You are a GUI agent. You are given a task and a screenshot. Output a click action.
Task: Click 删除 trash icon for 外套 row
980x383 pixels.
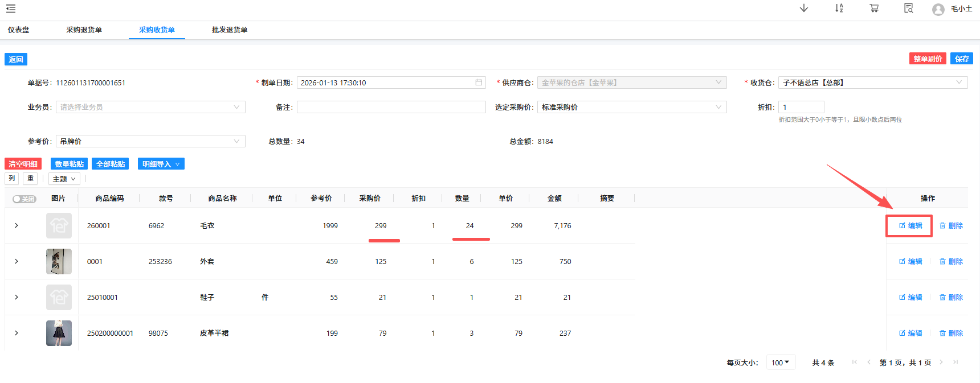point(943,262)
